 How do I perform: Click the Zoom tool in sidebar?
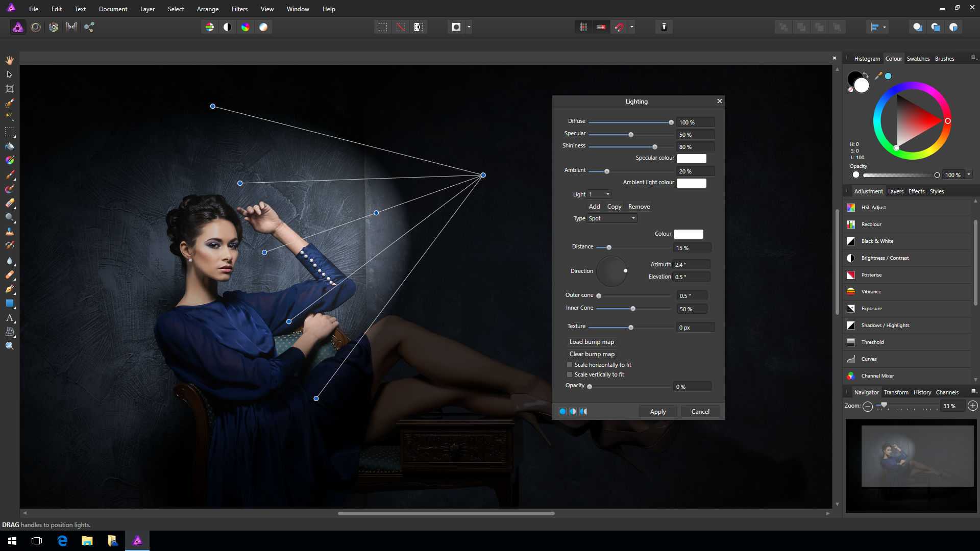[x=10, y=345]
